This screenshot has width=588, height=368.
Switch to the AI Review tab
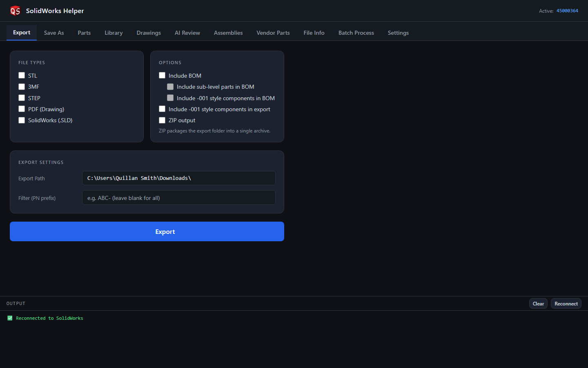point(187,33)
